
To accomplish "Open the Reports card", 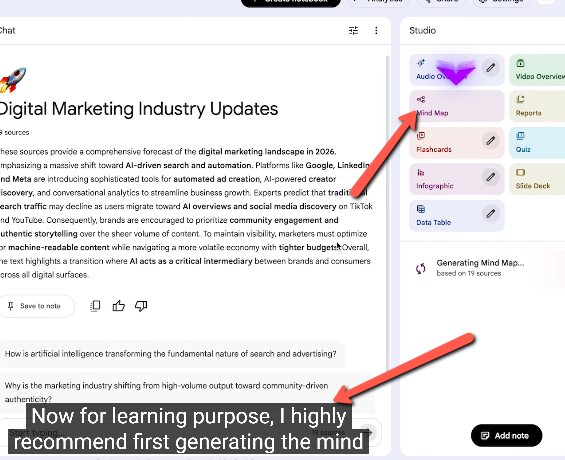I will coord(537,106).
